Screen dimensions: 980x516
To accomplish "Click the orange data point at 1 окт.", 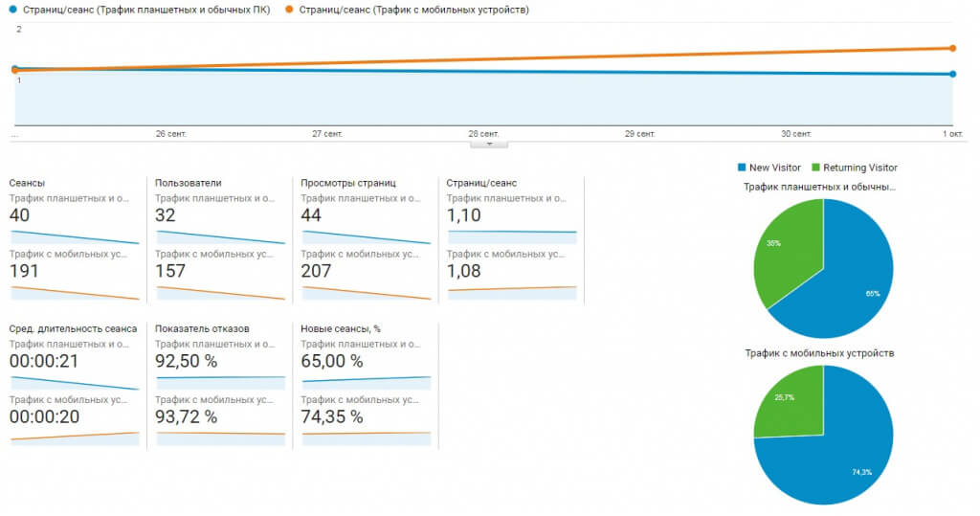I will point(952,48).
